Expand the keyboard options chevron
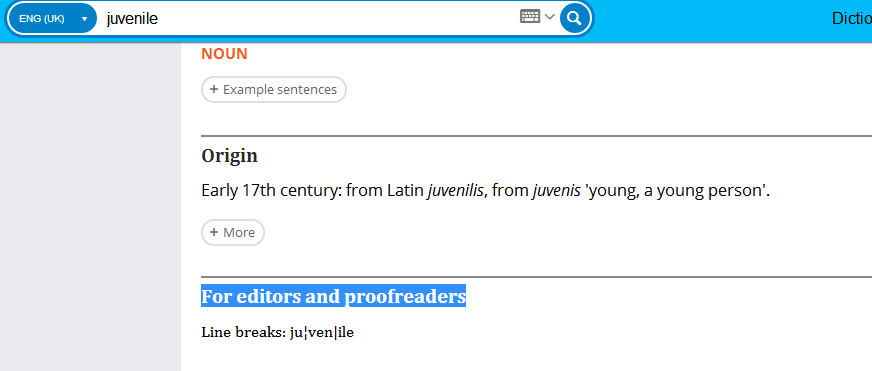872x371 pixels. (x=549, y=17)
